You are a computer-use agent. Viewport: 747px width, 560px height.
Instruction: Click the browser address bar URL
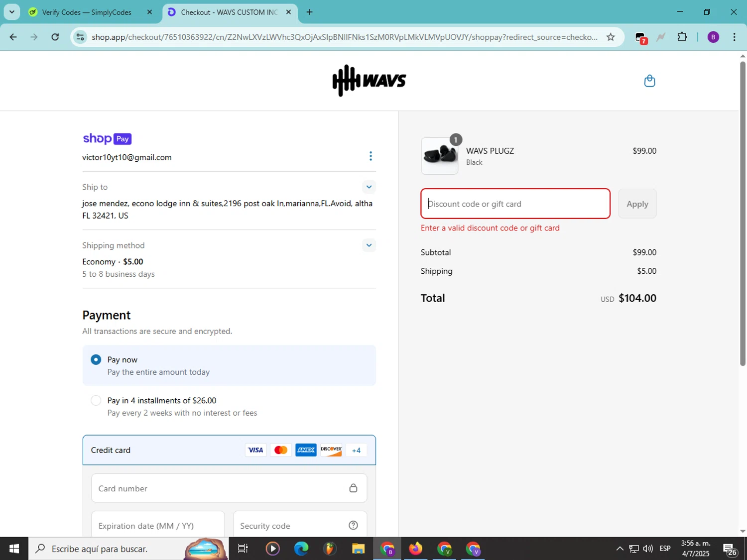click(345, 37)
